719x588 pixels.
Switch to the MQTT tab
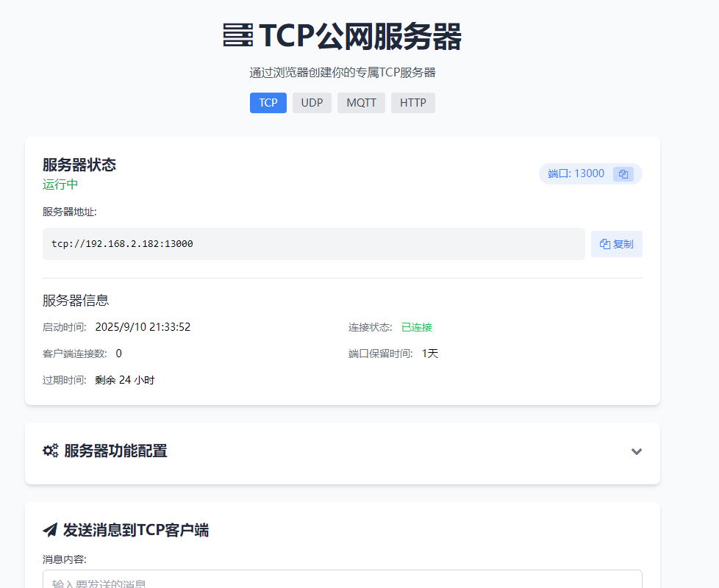tap(361, 103)
